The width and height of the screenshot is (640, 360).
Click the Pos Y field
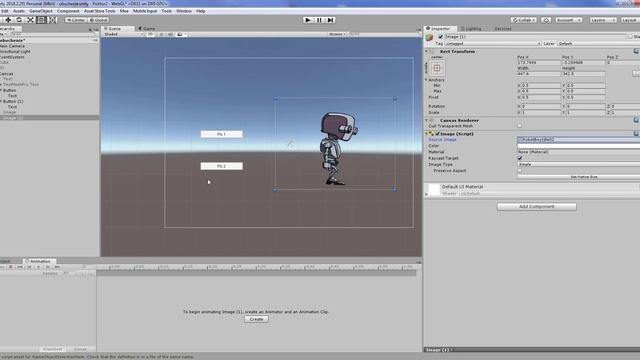(583, 62)
